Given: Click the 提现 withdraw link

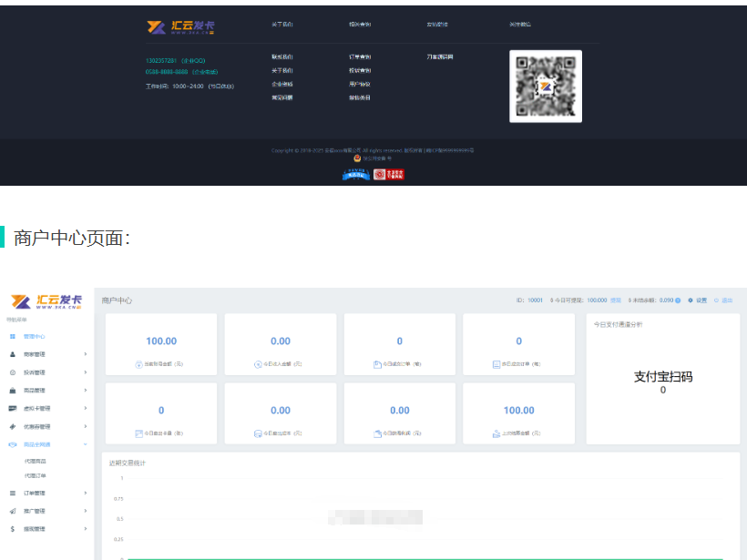Looking at the screenshot, I should coord(614,300).
